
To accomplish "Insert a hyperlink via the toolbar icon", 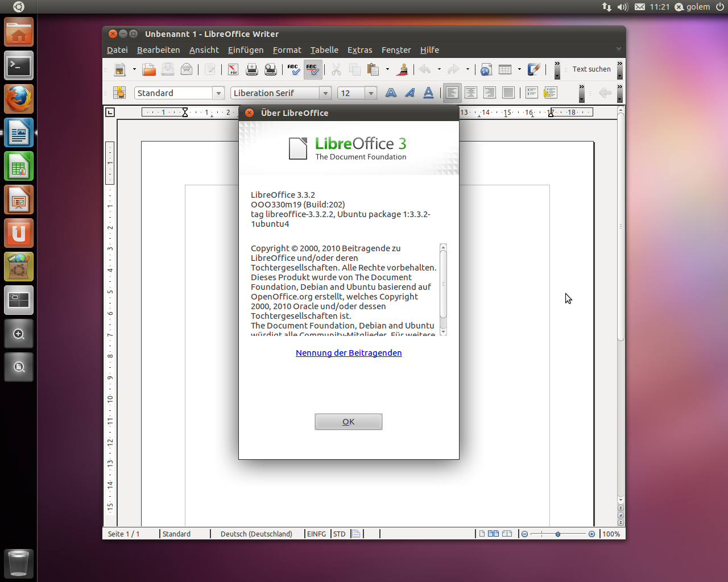I will pyautogui.click(x=486, y=69).
